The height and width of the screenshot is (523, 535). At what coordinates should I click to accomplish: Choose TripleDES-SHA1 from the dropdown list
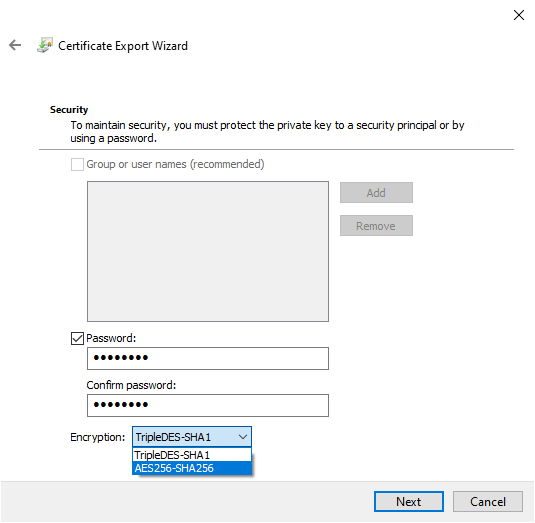[x=192, y=455]
